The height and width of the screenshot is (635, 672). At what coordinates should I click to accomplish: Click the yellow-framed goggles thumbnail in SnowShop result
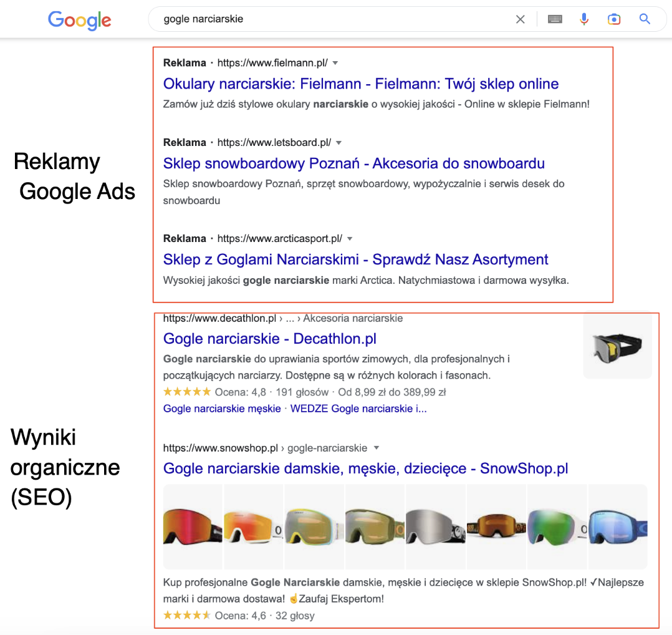[x=314, y=526]
